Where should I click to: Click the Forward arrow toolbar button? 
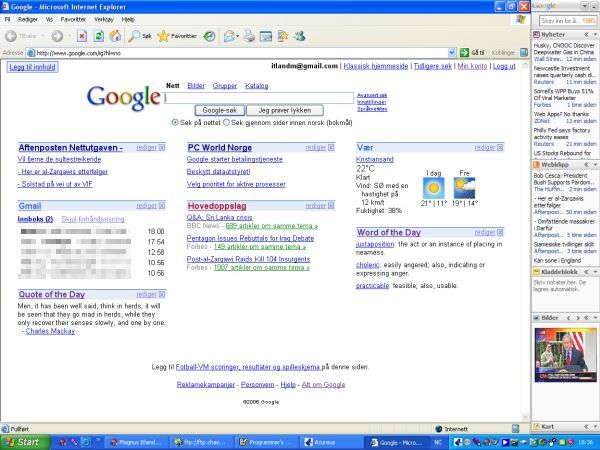[57, 36]
